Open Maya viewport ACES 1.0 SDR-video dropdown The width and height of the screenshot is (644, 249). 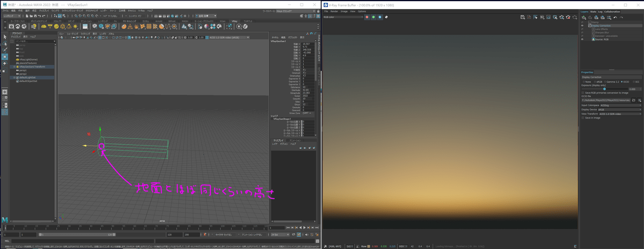pos(228,38)
